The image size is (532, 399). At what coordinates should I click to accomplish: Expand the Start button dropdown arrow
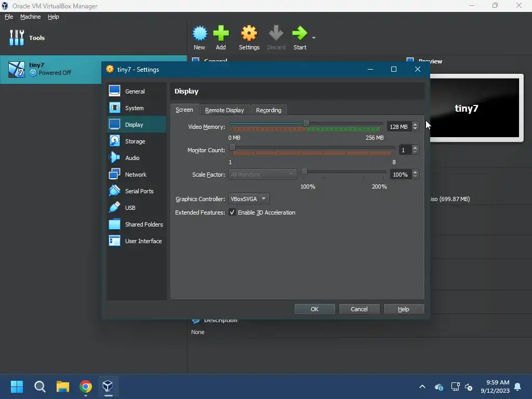click(x=314, y=37)
